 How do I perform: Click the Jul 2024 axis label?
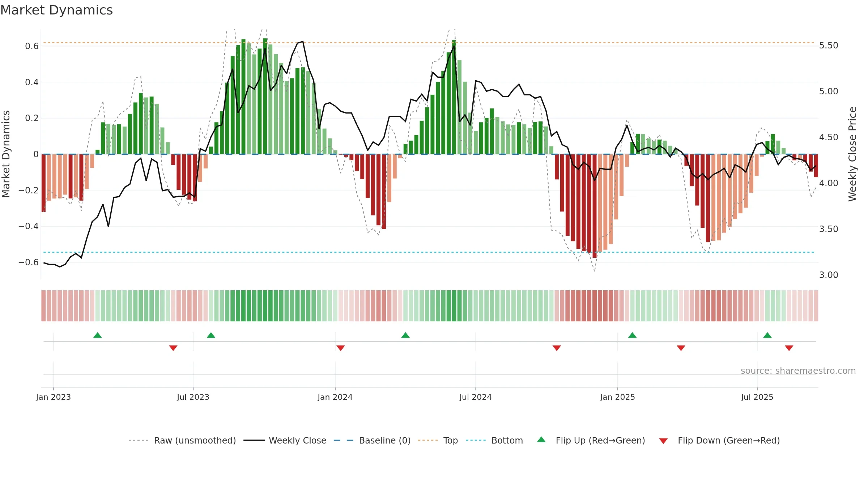click(476, 397)
